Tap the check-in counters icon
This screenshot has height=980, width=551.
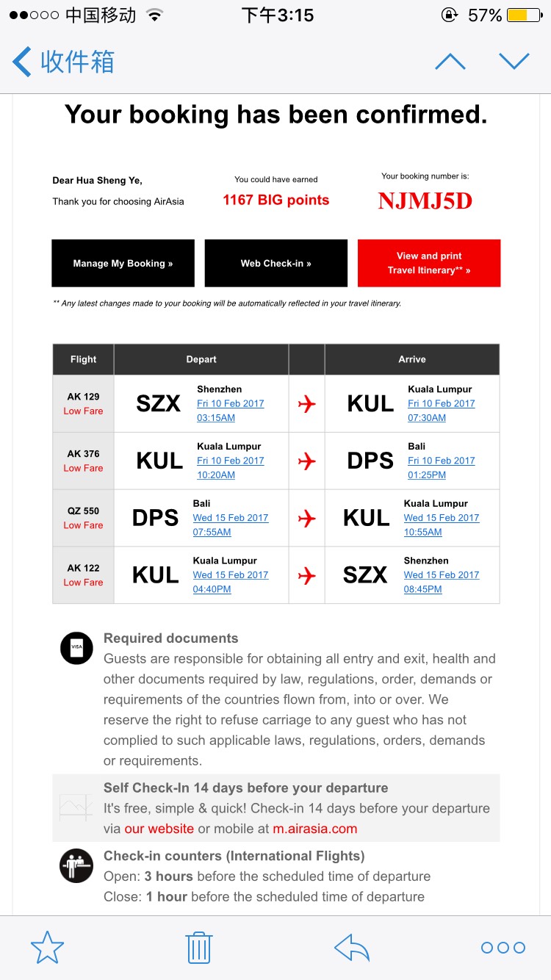coord(76,865)
